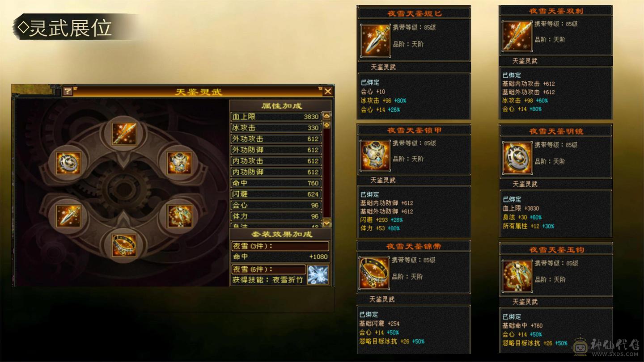
Task: Click the 夜雪天鉴锁甲 armor tooltip icon
Action: [376, 156]
